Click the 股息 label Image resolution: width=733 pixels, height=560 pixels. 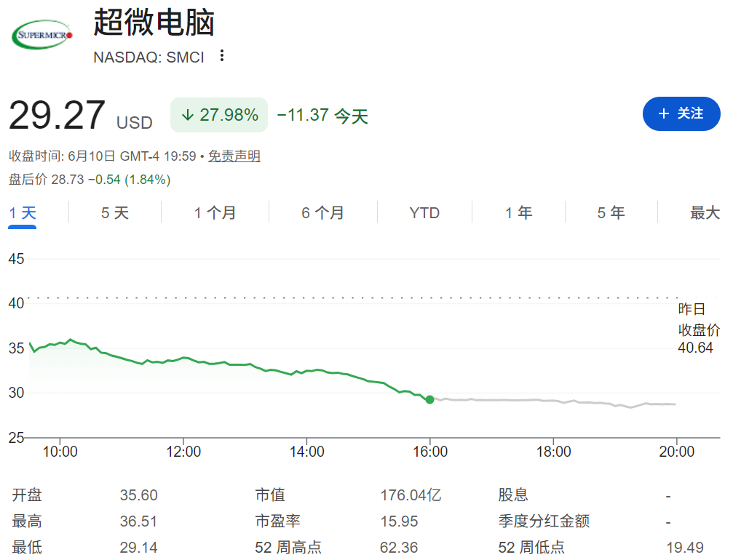coord(513,495)
